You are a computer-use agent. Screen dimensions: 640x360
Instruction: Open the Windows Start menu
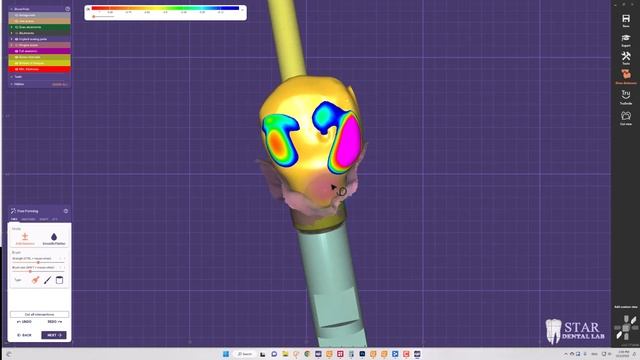226,354
